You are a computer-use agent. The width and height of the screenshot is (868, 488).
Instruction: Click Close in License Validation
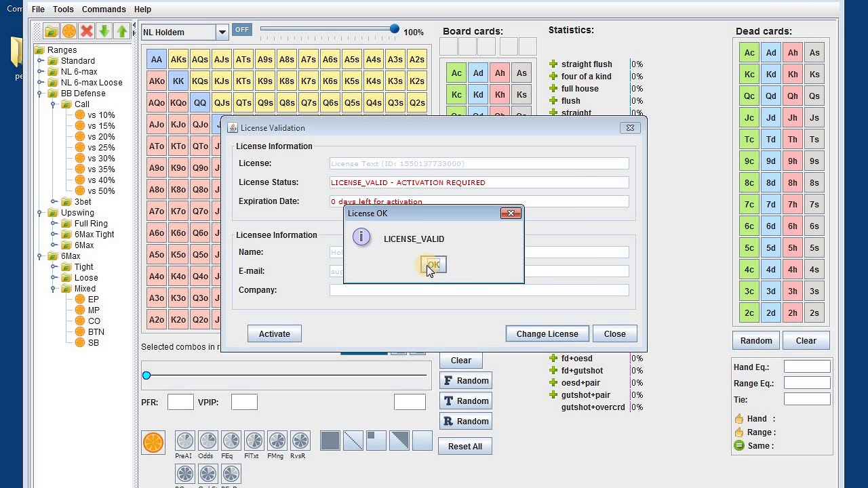614,333
